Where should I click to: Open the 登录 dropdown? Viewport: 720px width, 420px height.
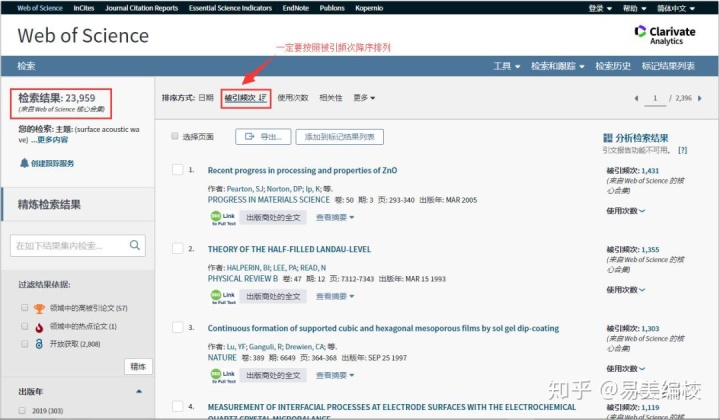tap(600, 8)
